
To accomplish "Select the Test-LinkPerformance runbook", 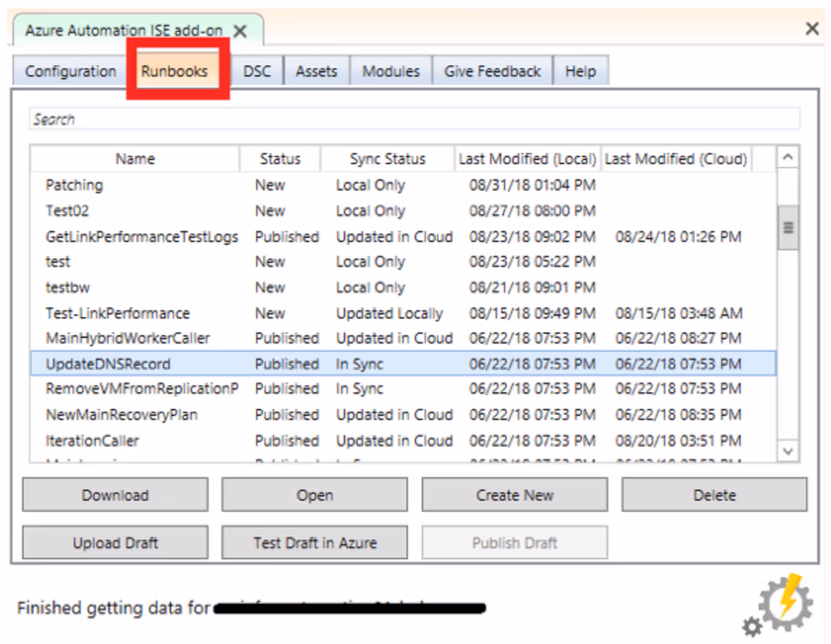I will click(x=403, y=312).
